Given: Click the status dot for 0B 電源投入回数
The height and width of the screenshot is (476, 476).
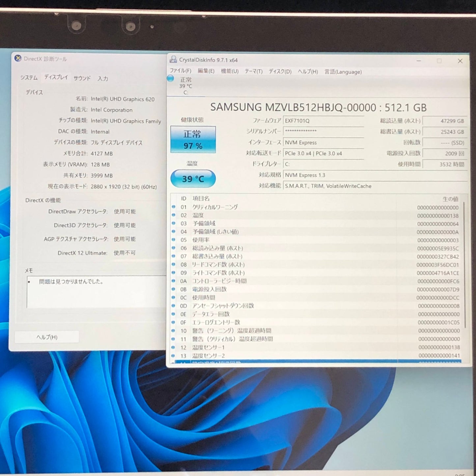Looking at the screenshot, I should point(174,289).
